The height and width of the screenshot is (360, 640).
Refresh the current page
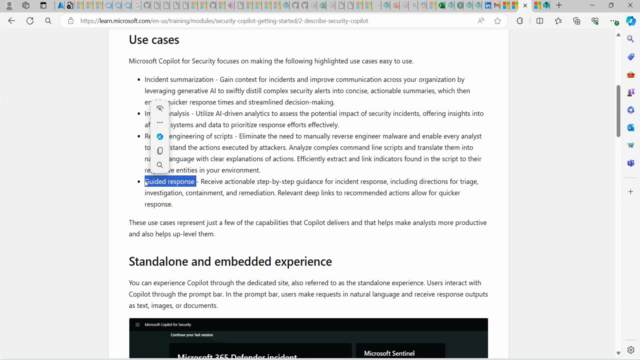point(30,21)
